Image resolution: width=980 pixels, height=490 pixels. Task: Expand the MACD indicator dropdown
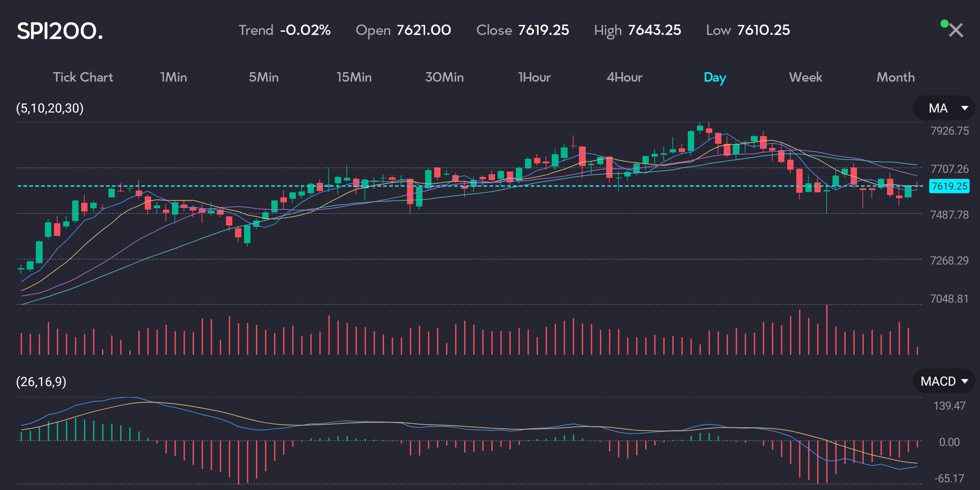tap(938, 381)
